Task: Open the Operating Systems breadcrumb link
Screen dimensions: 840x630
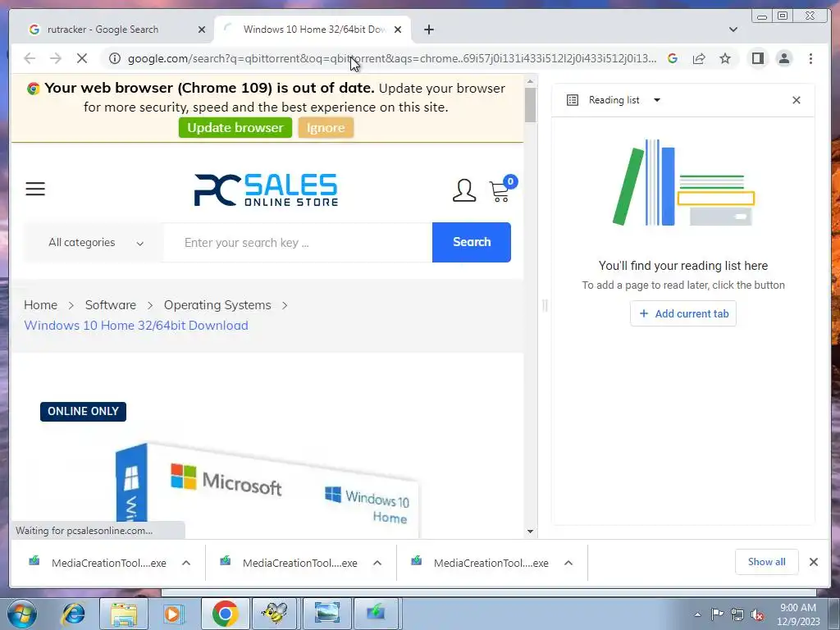Action: coord(217,305)
